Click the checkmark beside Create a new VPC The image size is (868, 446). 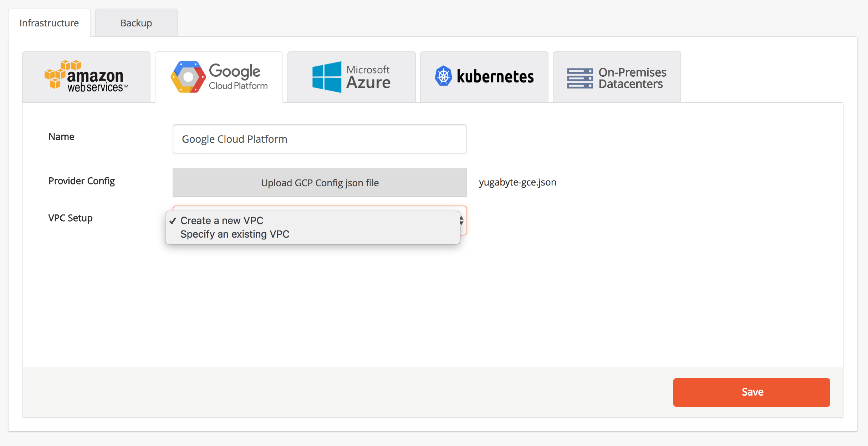click(x=173, y=221)
